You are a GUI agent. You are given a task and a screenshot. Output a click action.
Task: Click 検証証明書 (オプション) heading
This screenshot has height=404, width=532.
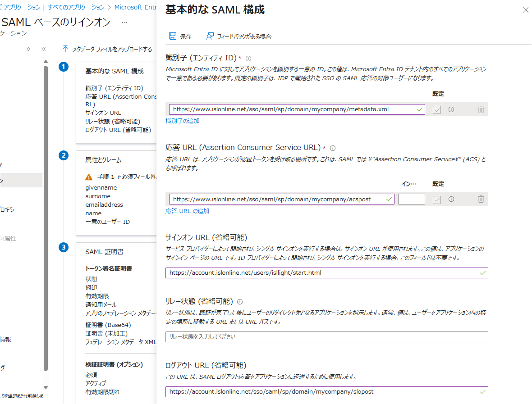[114, 365]
